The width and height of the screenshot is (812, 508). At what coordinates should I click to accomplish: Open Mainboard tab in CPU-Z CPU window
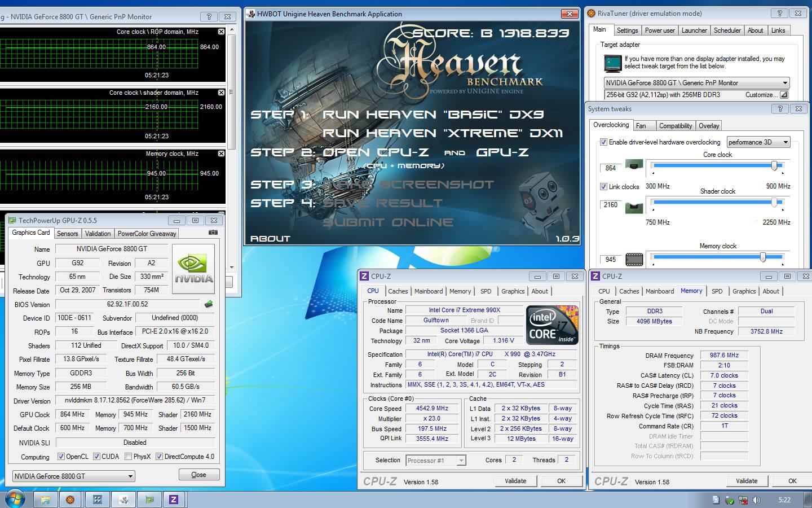429,291
